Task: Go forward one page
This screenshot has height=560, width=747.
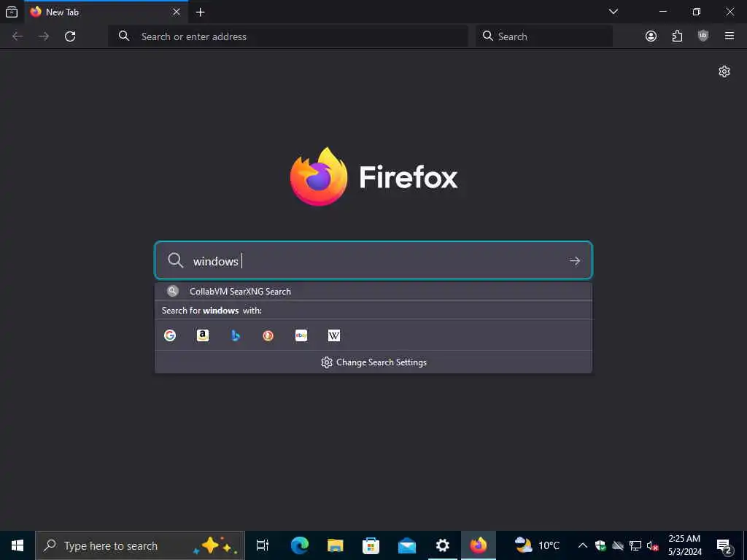Action: [x=44, y=36]
